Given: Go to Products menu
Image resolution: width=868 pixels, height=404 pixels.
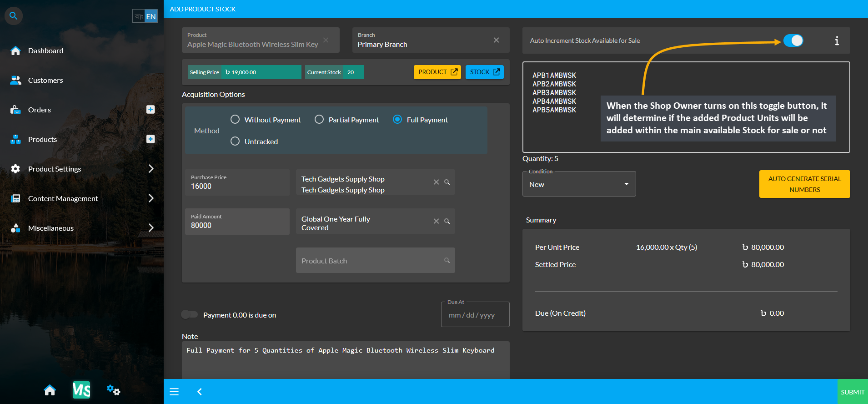Looking at the screenshot, I should 43,139.
